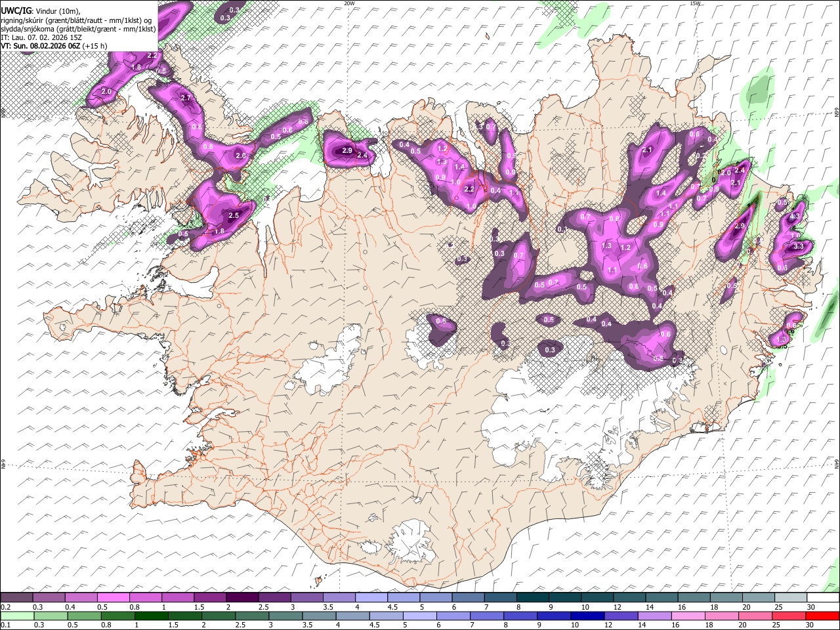The width and height of the screenshot is (840, 630).
Task: Click the '(+15 h)' forecast offset text
Action: (x=96, y=46)
